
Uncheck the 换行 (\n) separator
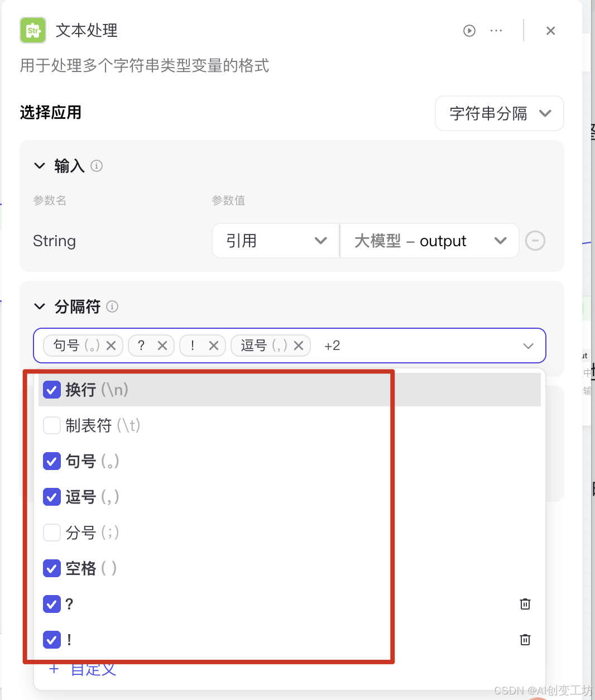tap(52, 390)
